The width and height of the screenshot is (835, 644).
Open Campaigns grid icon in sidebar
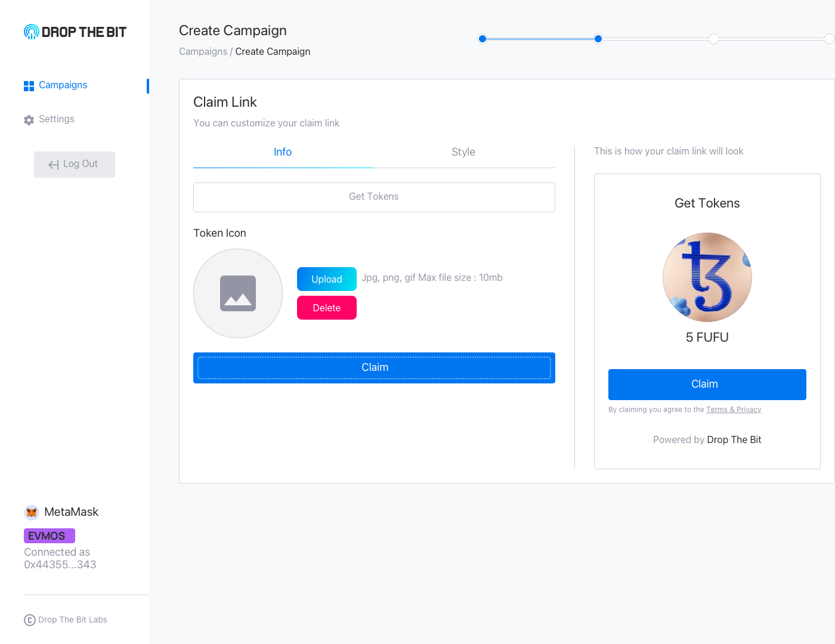pos(29,86)
